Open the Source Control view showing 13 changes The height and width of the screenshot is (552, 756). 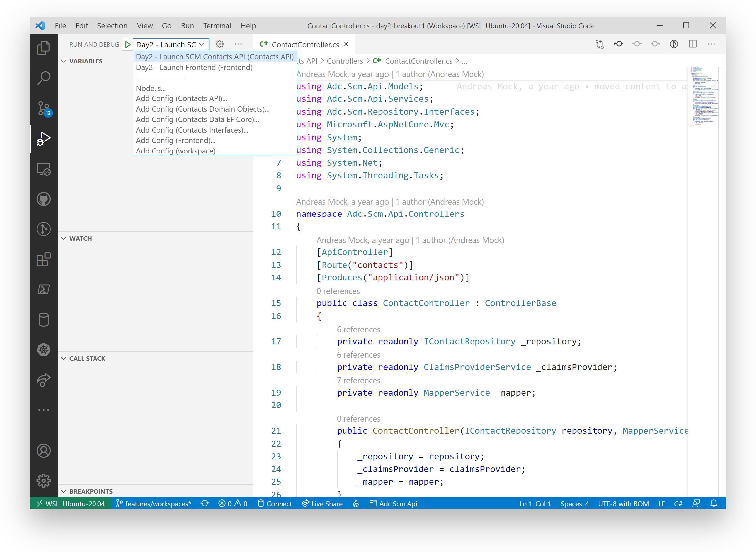(x=43, y=108)
